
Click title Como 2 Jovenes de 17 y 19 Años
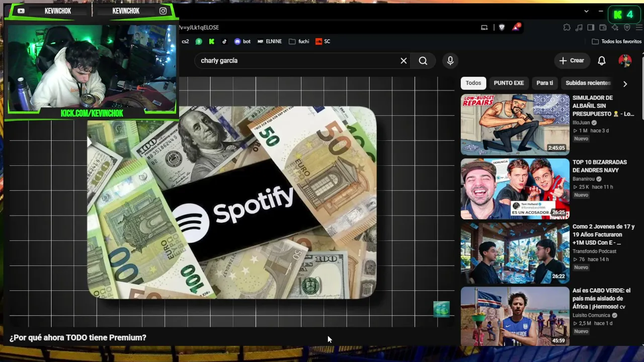604,235
